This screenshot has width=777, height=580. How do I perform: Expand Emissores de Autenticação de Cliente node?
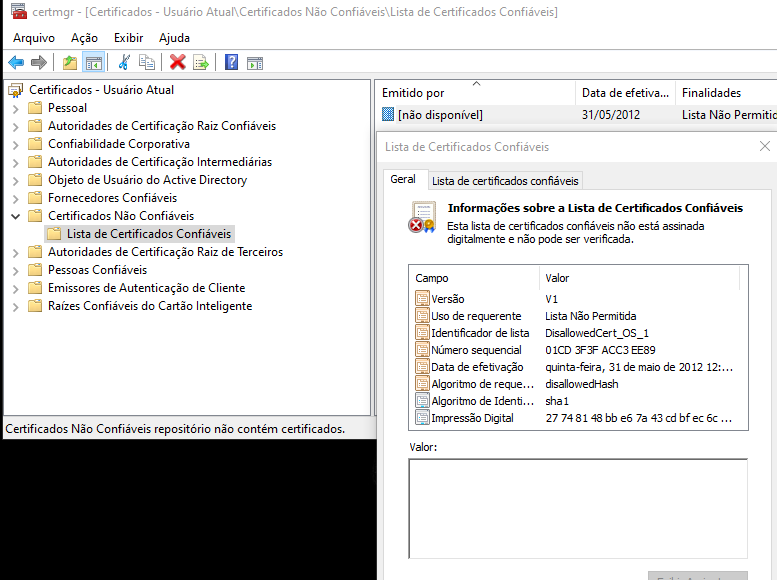15,289
